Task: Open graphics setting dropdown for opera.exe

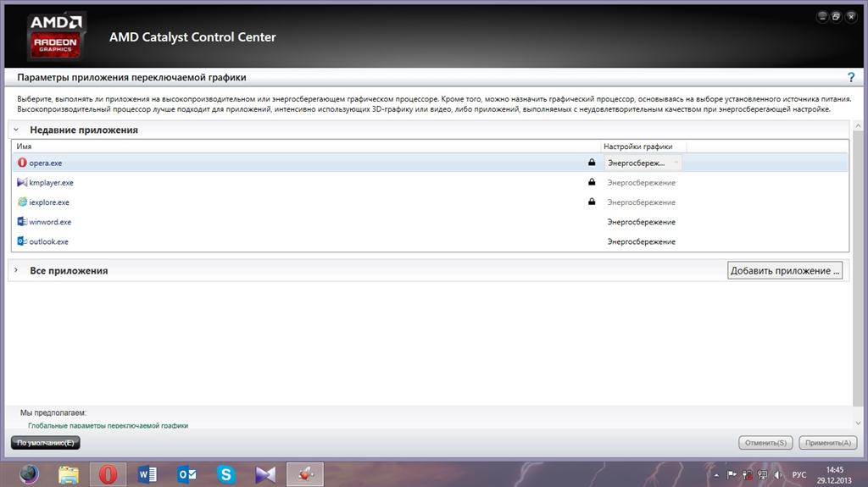Action: click(643, 163)
